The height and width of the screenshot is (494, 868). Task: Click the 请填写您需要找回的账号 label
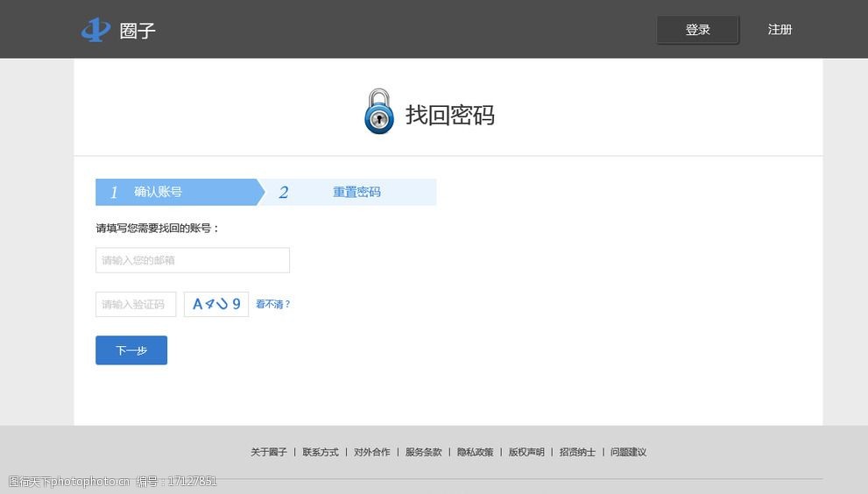point(157,229)
